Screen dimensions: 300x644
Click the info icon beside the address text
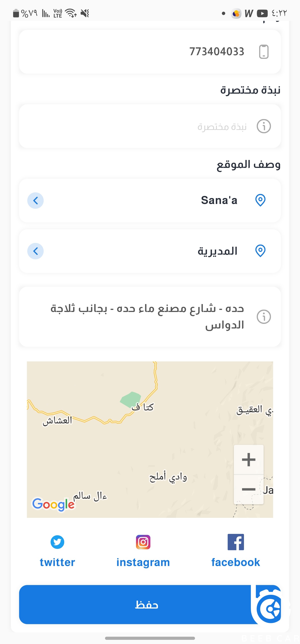click(x=264, y=317)
